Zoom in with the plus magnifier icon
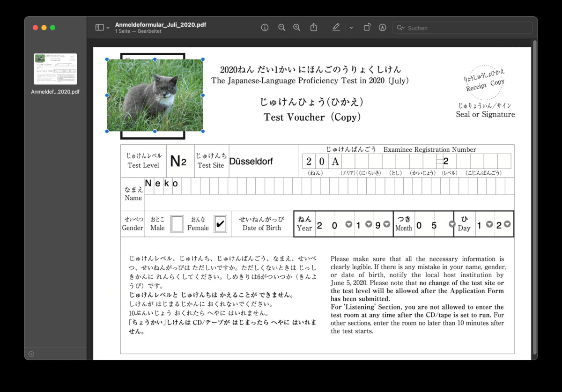Viewport: 562px width, 392px height. [296, 27]
